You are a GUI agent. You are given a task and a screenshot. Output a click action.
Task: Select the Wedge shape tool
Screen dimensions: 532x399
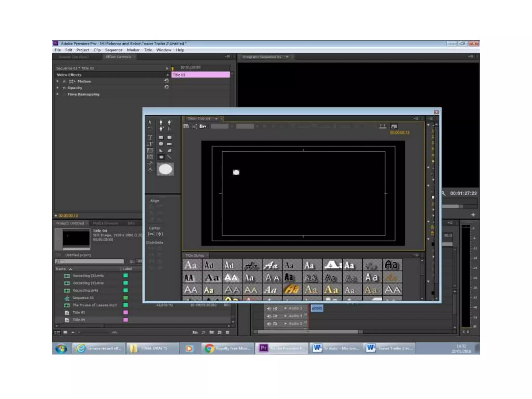161,150
